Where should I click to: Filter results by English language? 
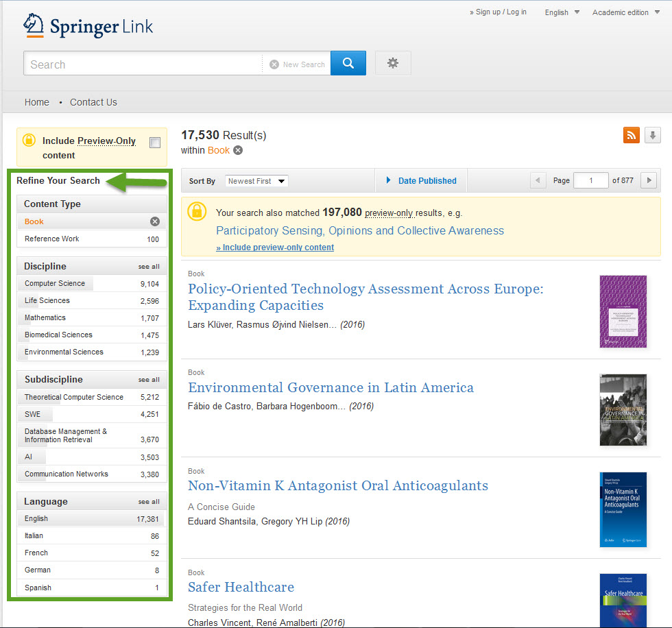[92, 519]
